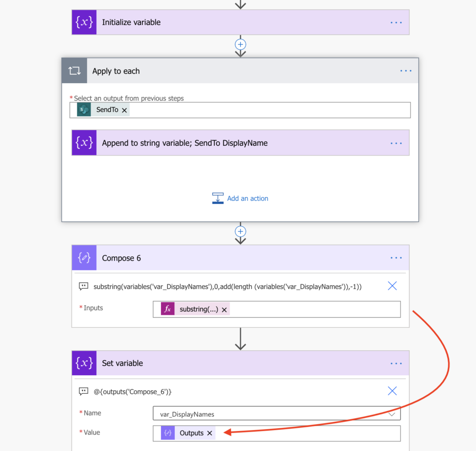Click the Set variable comment bubble icon
This screenshot has width=476, height=451.
[x=84, y=391]
